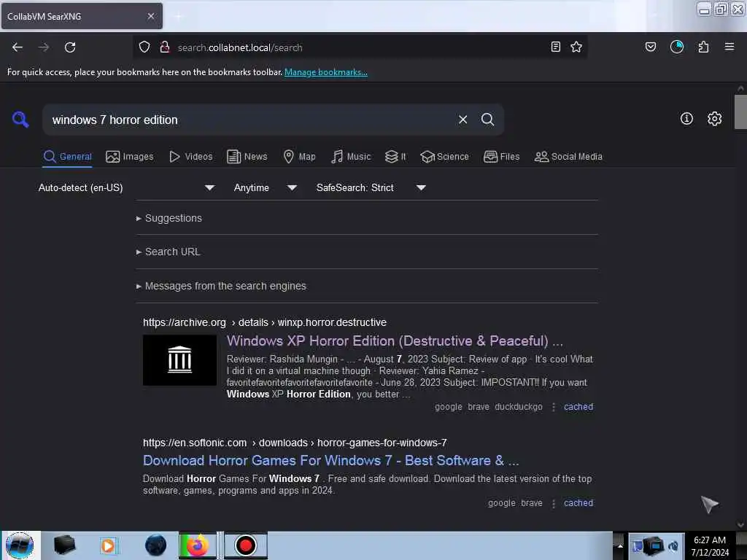Switch to the Music category

coord(351,157)
